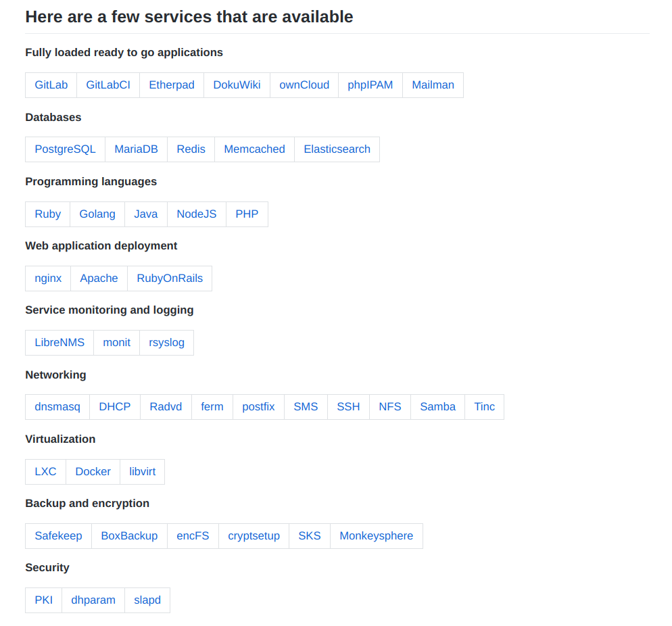The height and width of the screenshot is (626, 672).
Task: Open the NodeJS link
Action: [x=197, y=214]
